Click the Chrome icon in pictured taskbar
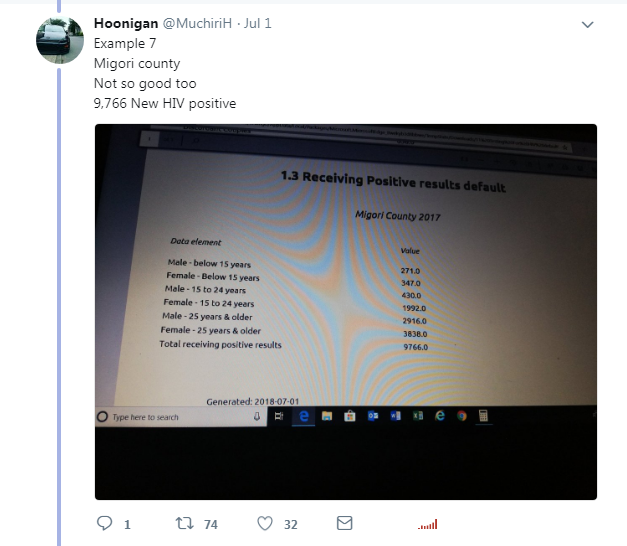This screenshot has width=627, height=546. click(x=462, y=416)
